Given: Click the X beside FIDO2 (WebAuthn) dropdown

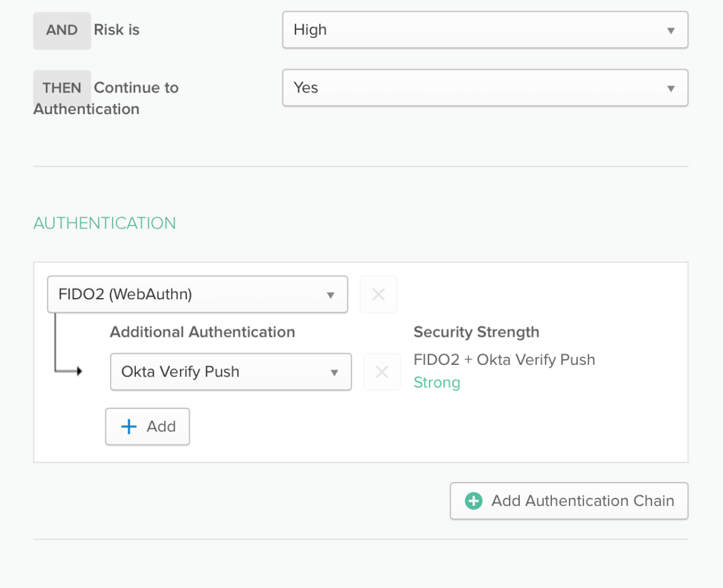Looking at the screenshot, I should pyautogui.click(x=378, y=295).
